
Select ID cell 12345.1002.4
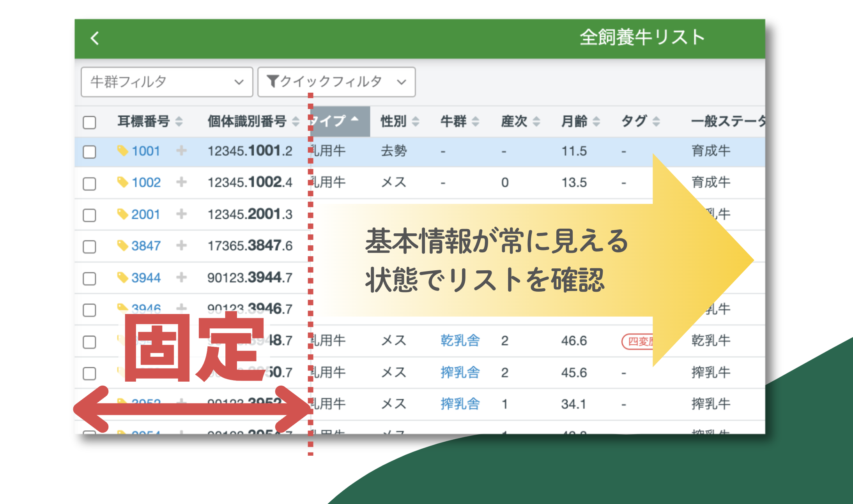[250, 183]
